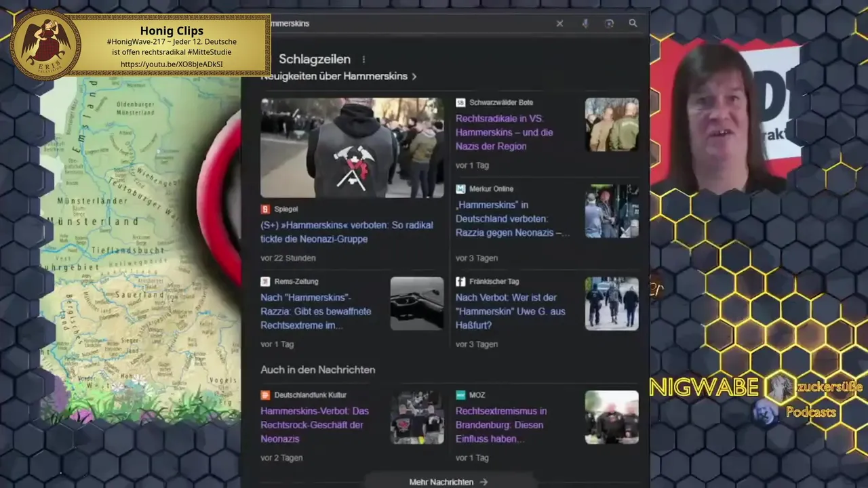Click 'vor 2 Tagen' timestamp
Viewport: 868px width, 488px height.
281,458
